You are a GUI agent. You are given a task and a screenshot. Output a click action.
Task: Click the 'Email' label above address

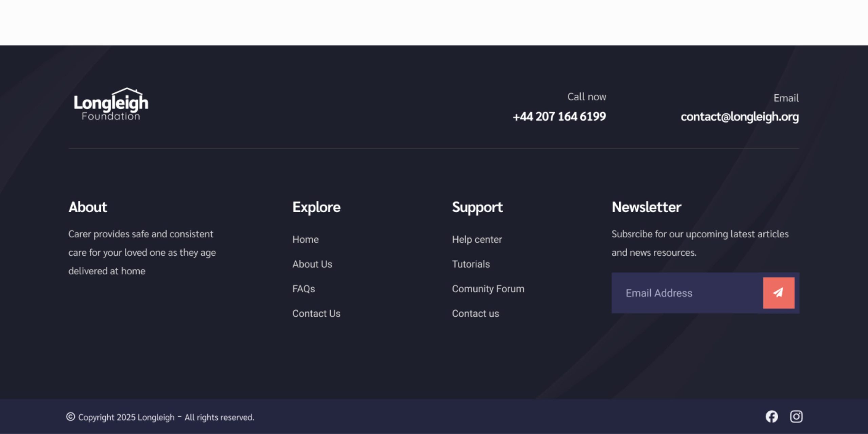click(x=786, y=98)
